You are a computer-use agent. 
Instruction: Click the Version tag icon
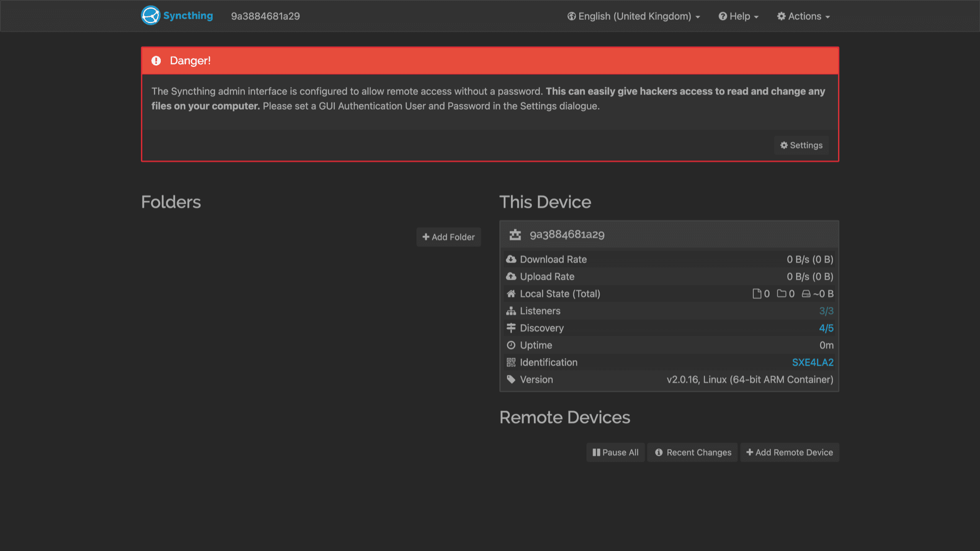(x=511, y=379)
